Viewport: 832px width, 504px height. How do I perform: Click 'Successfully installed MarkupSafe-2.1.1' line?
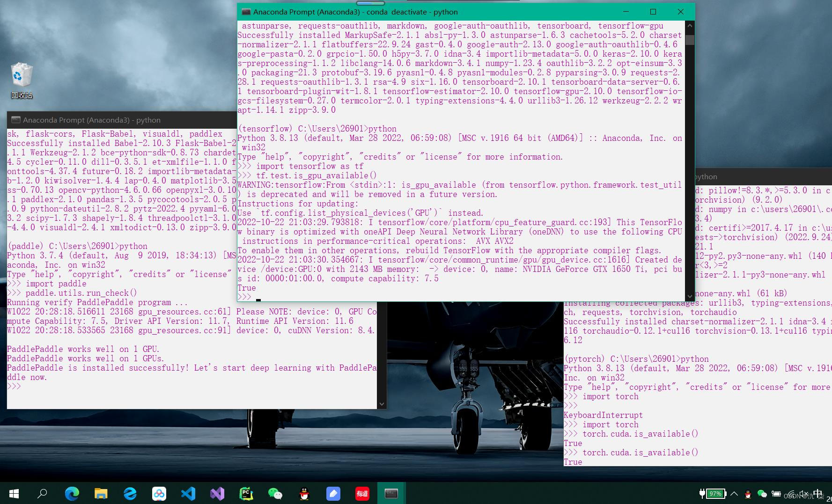[x=459, y=35]
